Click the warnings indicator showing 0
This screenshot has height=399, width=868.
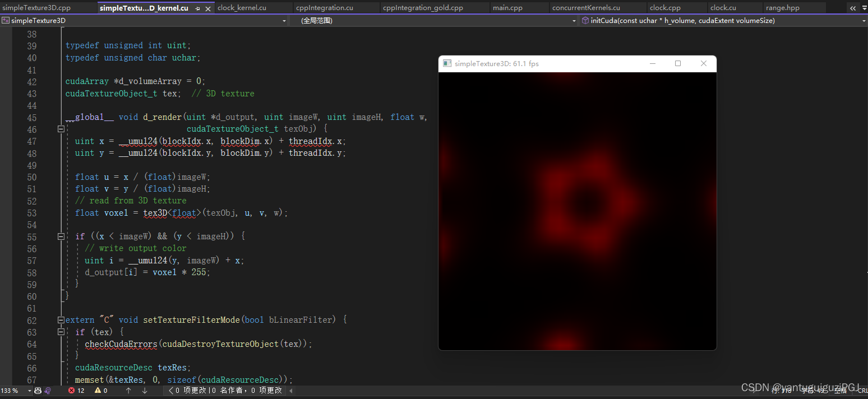point(101,391)
